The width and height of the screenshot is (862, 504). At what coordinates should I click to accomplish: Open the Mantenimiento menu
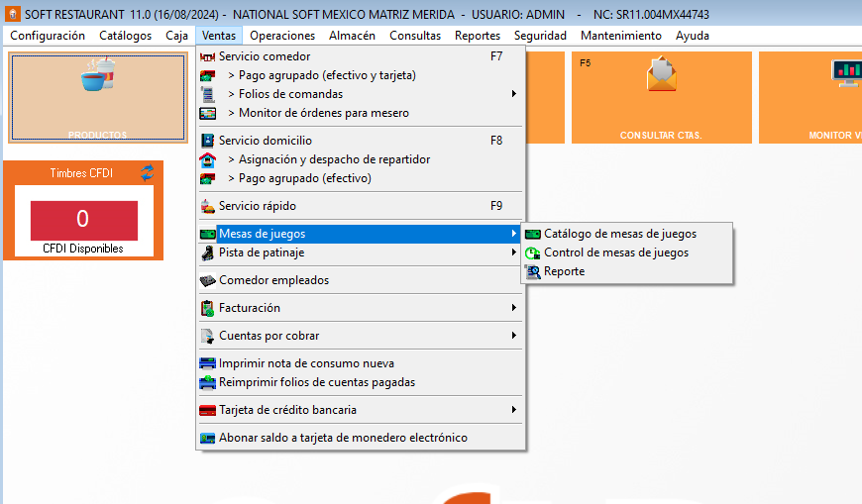(x=620, y=36)
